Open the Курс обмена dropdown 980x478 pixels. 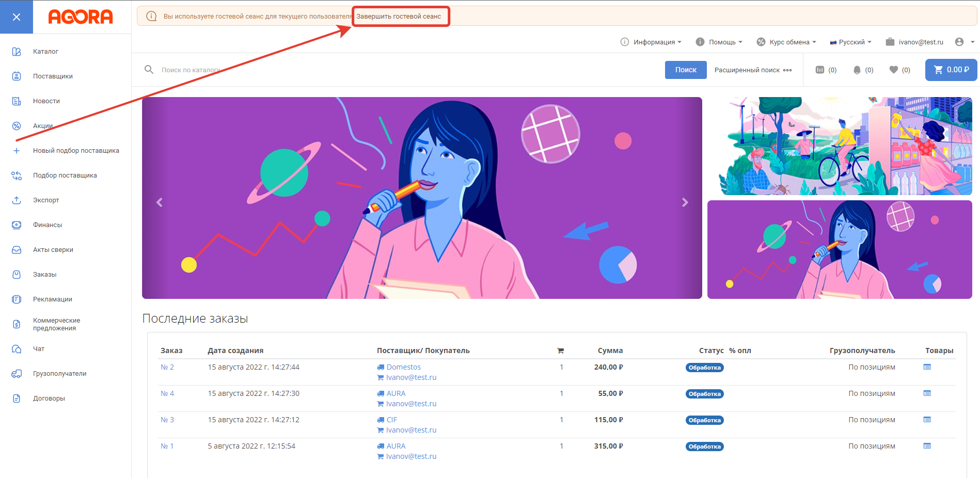(x=786, y=42)
